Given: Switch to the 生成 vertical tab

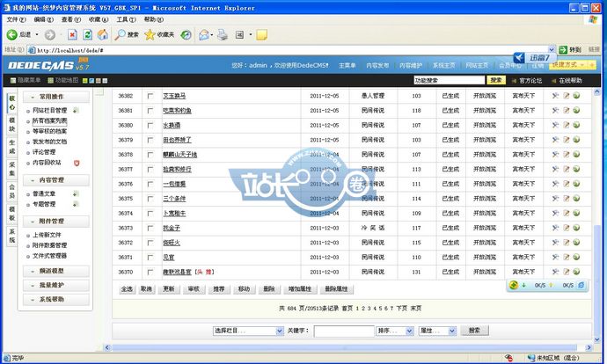Looking at the screenshot, I should (x=12, y=147).
